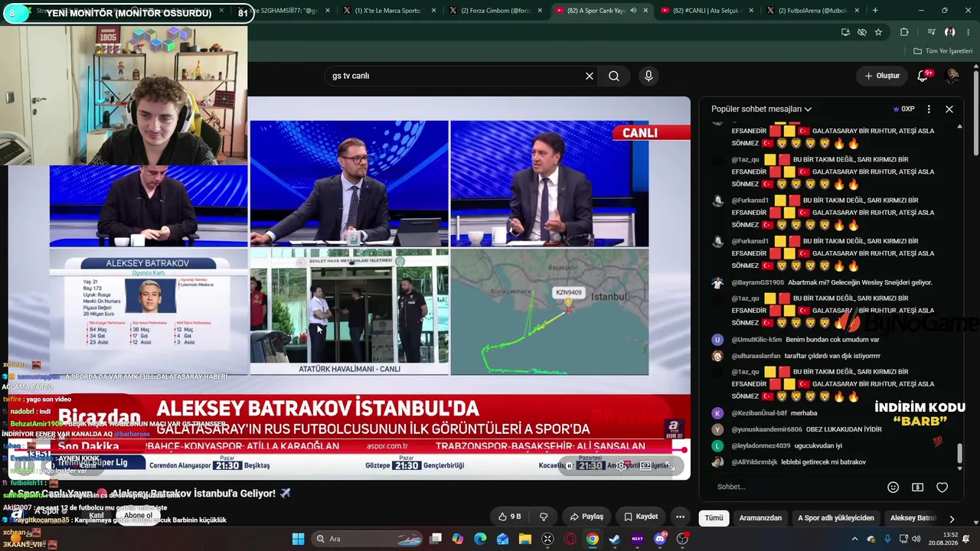Select the A Spor adlı yükleyiciden chip
Screen dimensions: 980x551
836,518
